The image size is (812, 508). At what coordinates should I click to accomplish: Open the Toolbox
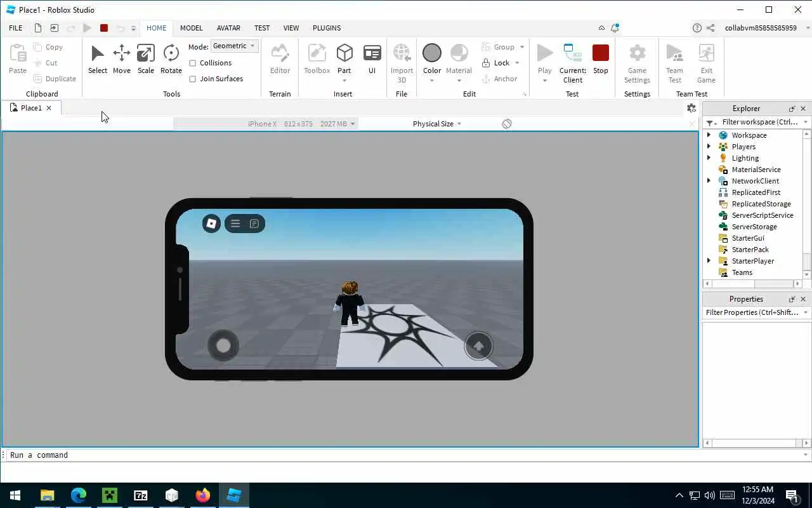tap(317, 60)
